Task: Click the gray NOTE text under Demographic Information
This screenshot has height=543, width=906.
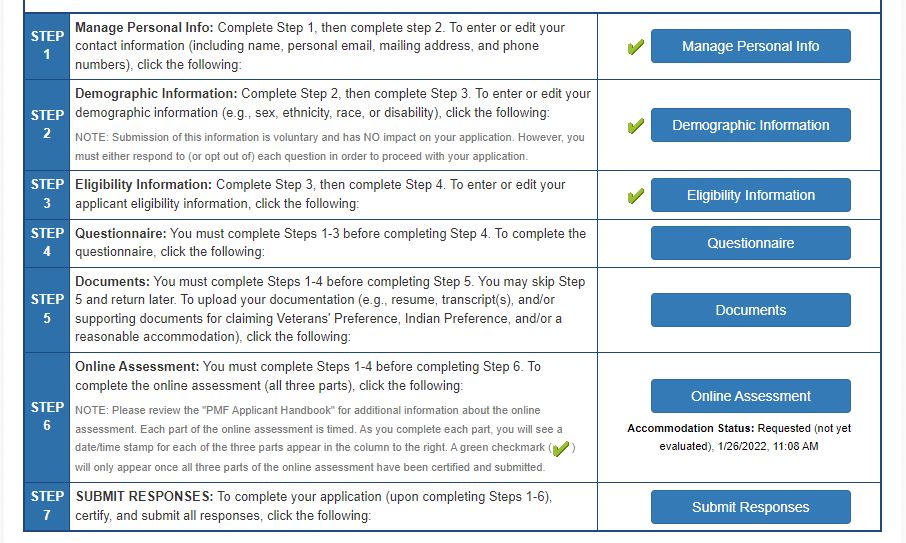Action: tap(330, 146)
